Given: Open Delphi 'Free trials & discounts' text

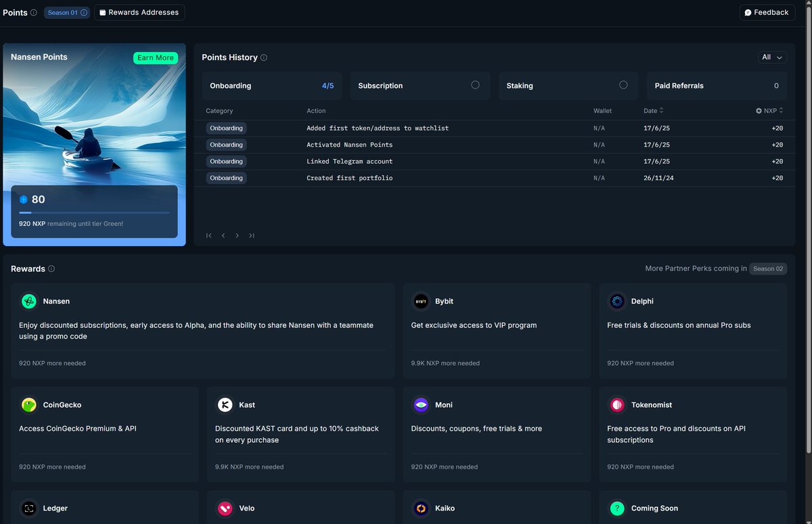Looking at the screenshot, I should click(x=679, y=325).
